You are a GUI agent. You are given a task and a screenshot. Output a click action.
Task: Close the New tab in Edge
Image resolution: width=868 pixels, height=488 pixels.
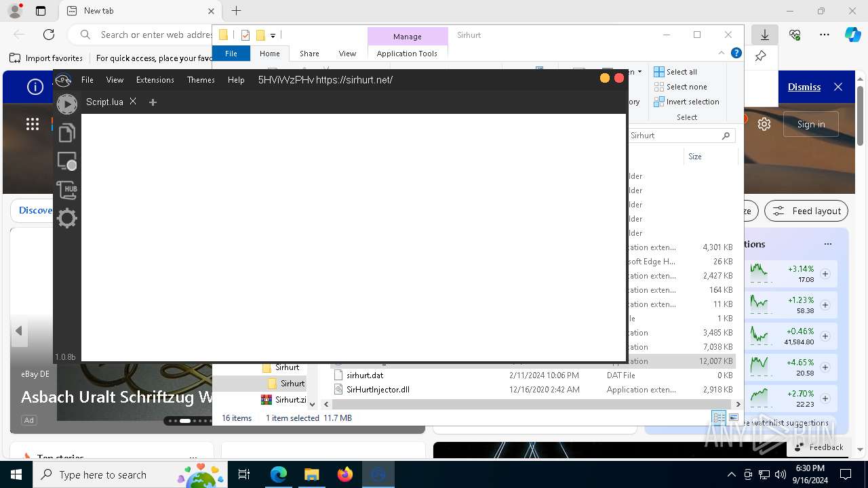click(x=211, y=11)
